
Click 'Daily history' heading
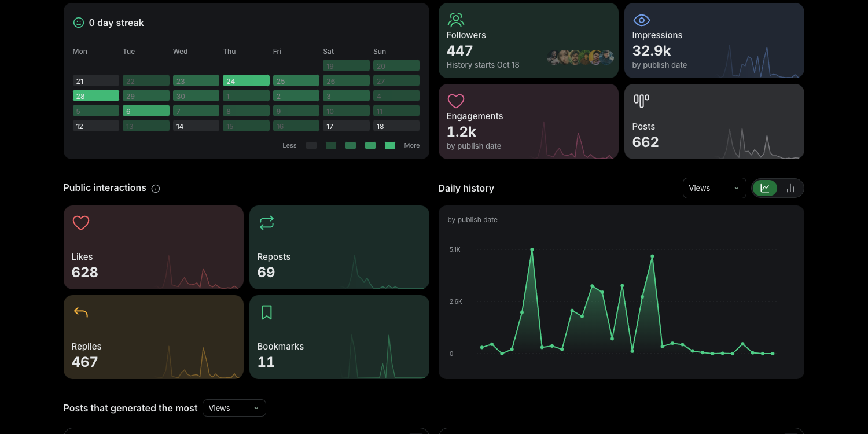pyautogui.click(x=466, y=188)
